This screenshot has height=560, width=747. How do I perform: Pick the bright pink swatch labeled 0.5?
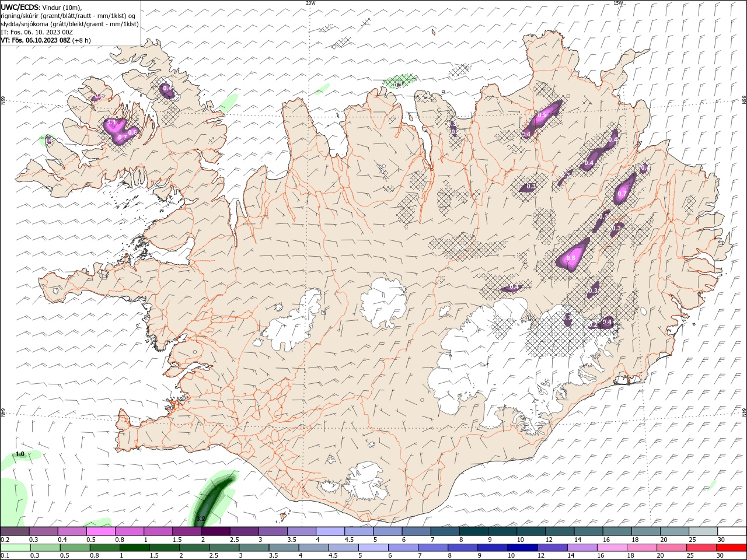(x=100, y=531)
